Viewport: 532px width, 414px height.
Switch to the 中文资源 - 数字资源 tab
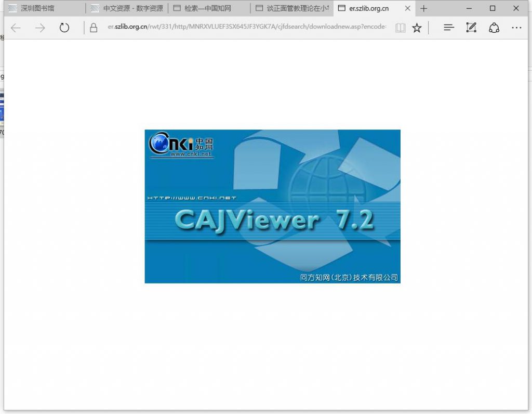coord(127,8)
